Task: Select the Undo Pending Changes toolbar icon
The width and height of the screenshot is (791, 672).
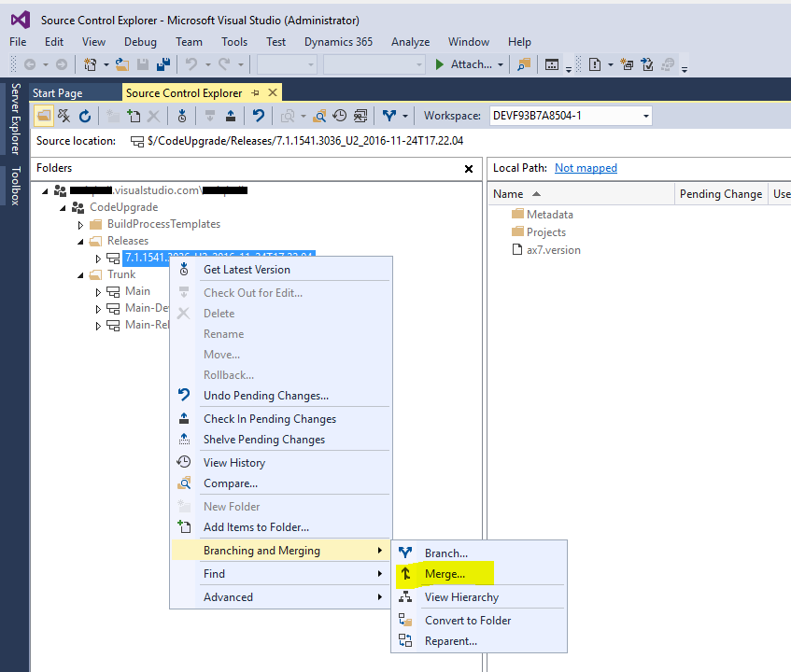Action: (260, 114)
